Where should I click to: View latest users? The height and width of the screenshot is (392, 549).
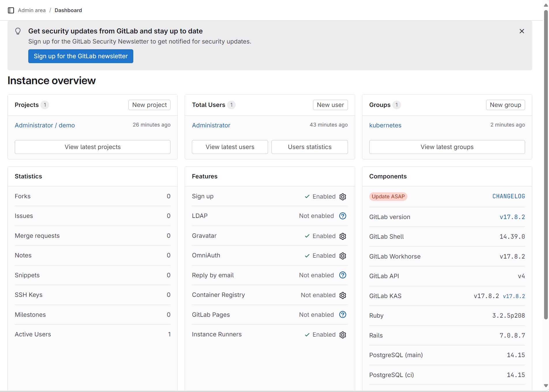pyautogui.click(x=230, y=147)
